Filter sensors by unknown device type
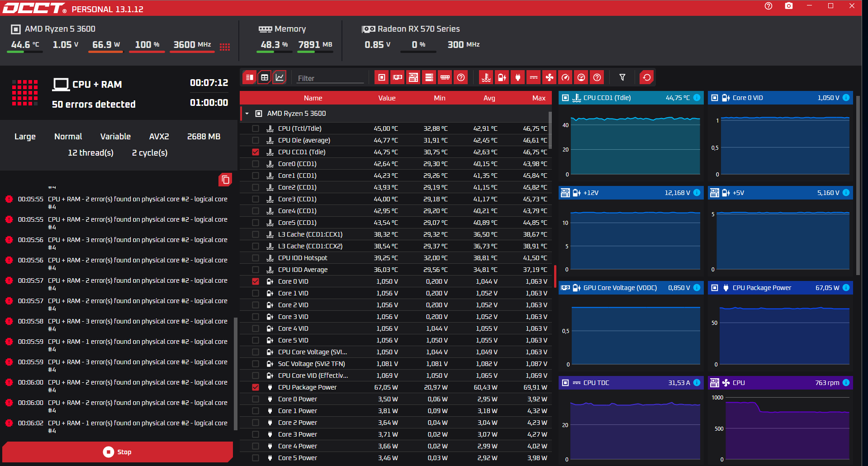This screenshot has width=868, height=466. coord(461,77)
